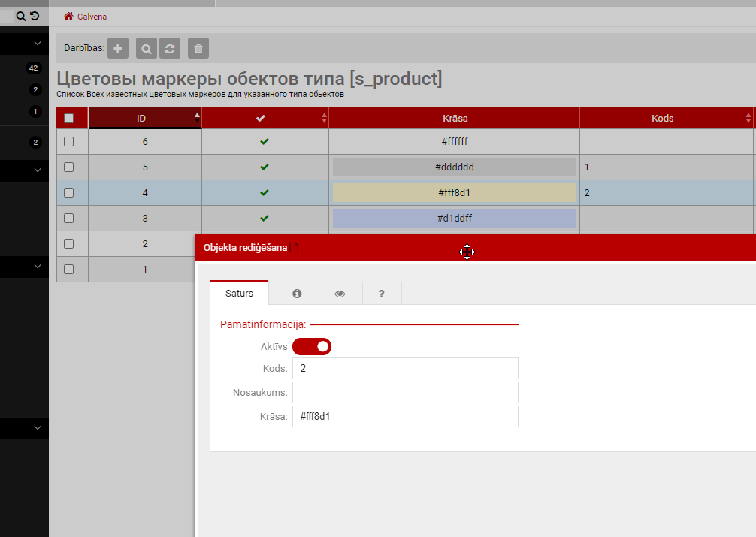Sort table by the ID column header

click(x=141, y=118)
